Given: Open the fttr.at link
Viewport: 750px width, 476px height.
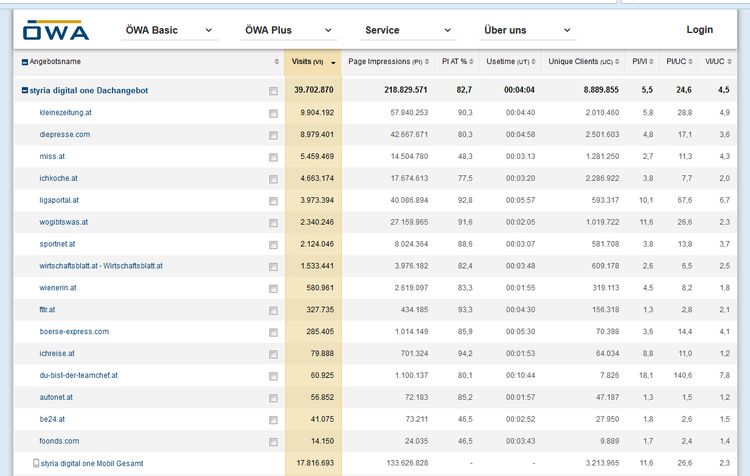Looking at the screenshot, I should click(47, 310).
